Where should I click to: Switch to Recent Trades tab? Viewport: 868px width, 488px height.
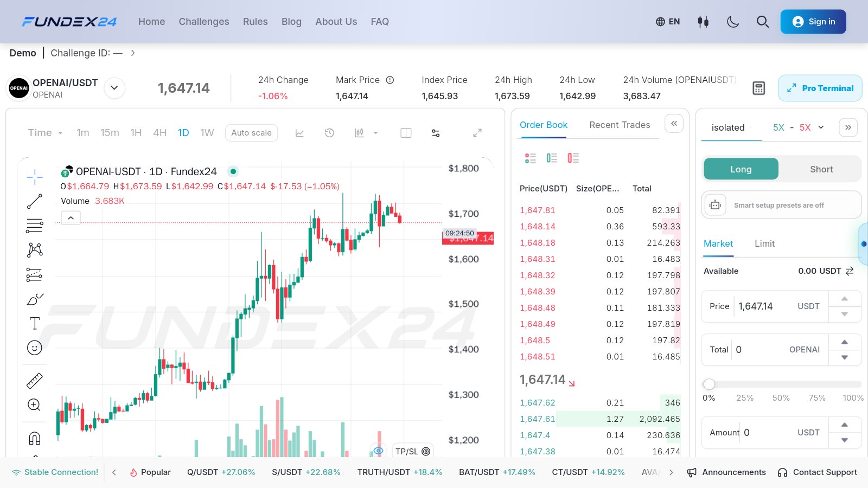620,125
